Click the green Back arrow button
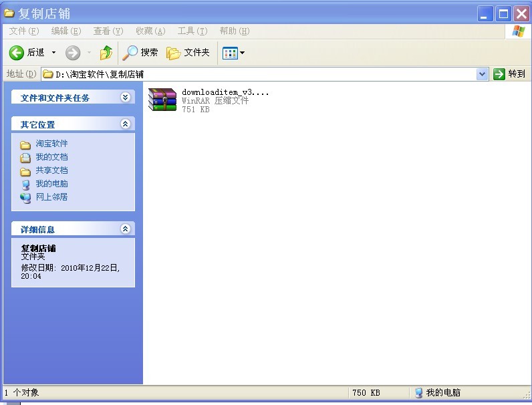532x405 pixels. click(x=16, y=53)
